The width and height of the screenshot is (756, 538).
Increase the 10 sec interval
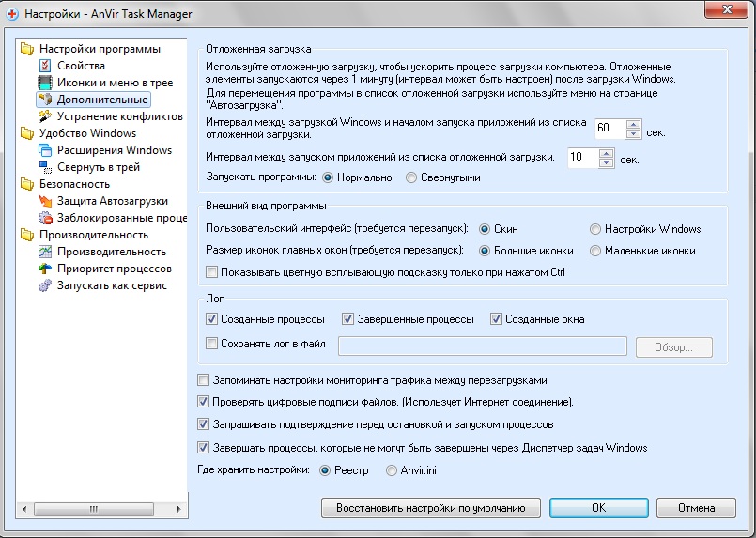[606, 153]
